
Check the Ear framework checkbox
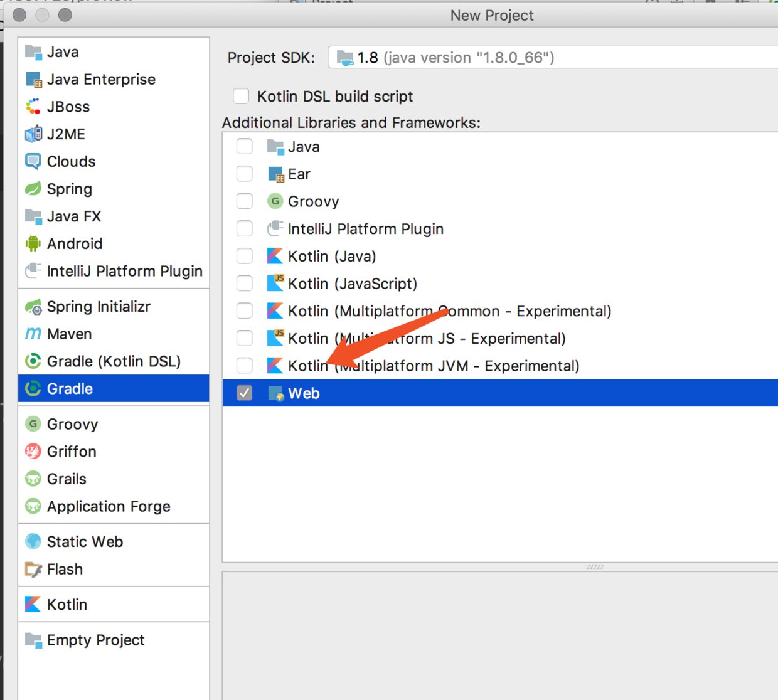[245, 174]
